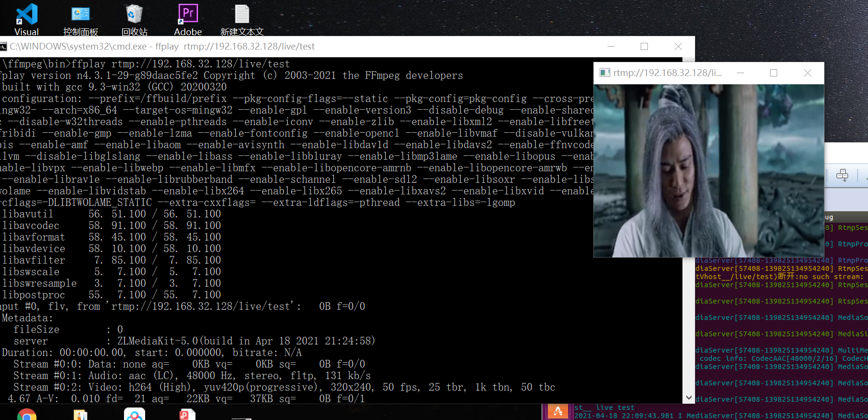Screen dimensions: 868x420
Task: Click the rtmp://192.168.32.128/li... window title
Action: pos(668,73)
